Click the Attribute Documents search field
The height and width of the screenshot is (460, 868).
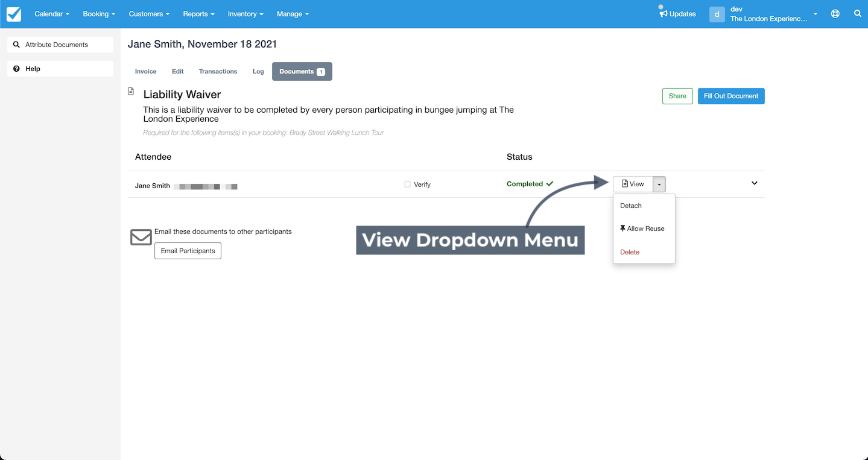pos(60,45)
